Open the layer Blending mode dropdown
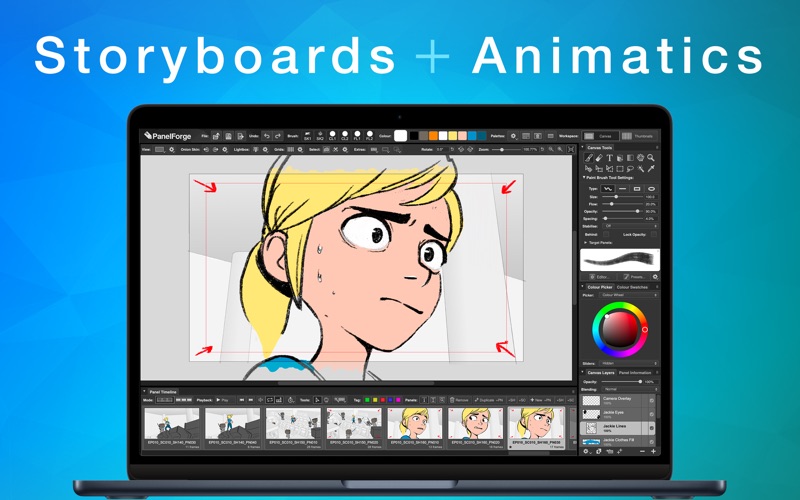The height and width of the screenshot is (500, 800). click(629, 389)
